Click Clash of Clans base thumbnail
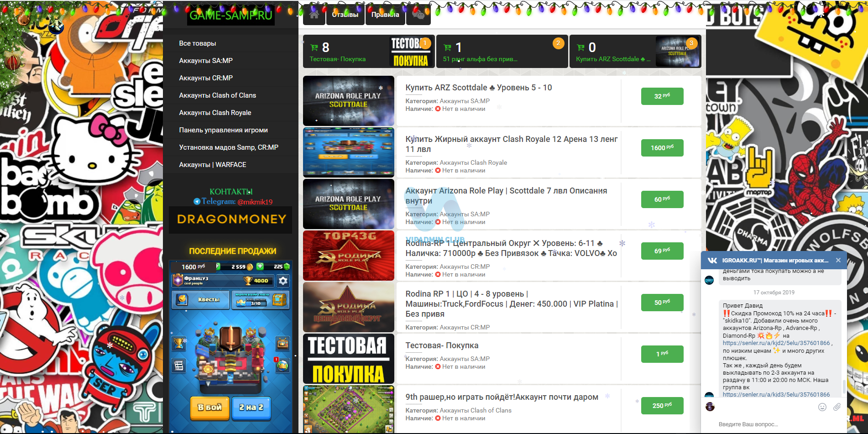The height and width of the screenshot is (434, 868). click(349, 409)
